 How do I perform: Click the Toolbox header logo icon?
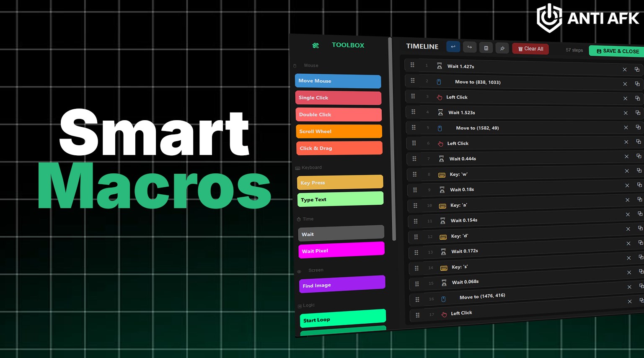click(316, 45)
